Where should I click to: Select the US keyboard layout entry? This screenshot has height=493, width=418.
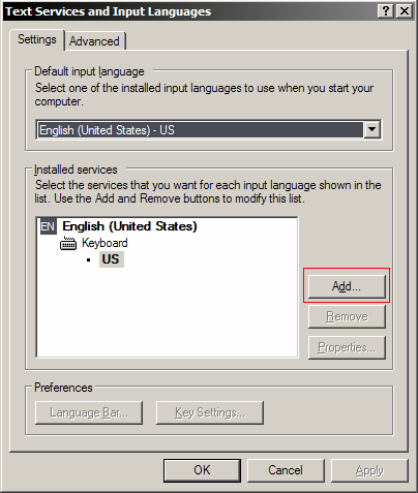[111, 259]
